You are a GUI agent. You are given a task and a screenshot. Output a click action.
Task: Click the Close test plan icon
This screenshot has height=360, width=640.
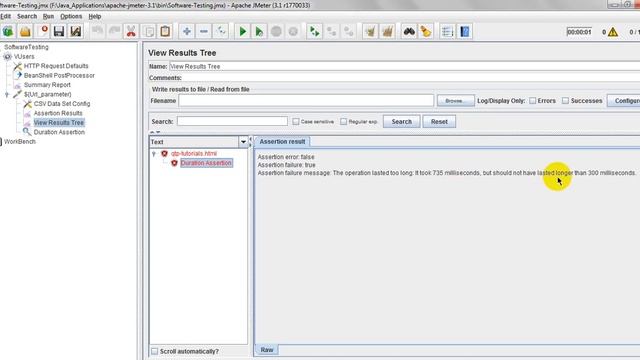click(43, 31)
